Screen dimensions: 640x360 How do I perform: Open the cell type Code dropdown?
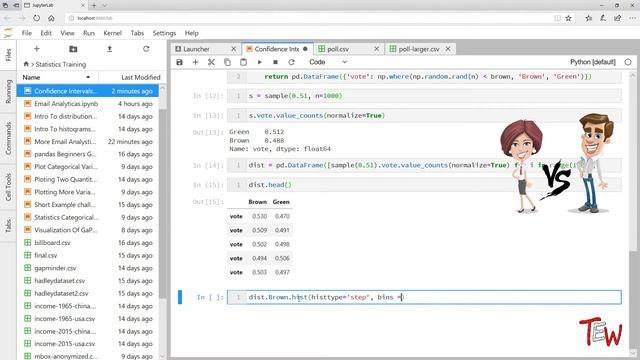point(328,62)
